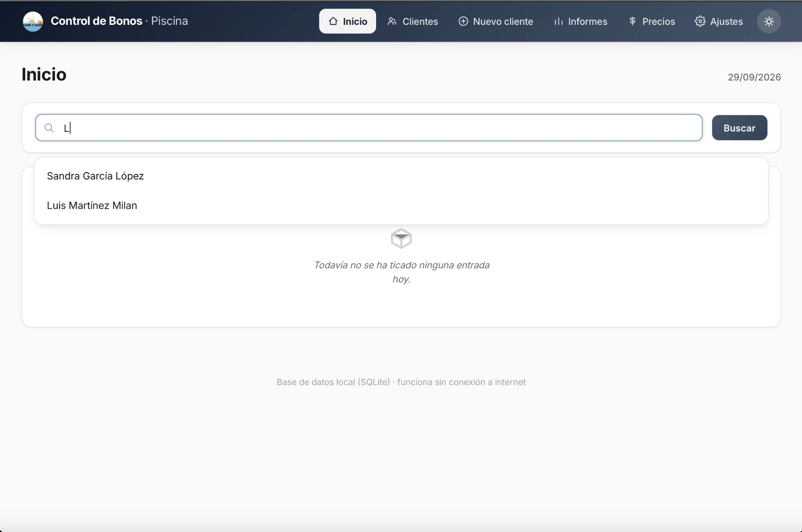Select suggestion Sandra García López
Image resolution: width=802 pixels, height=532 pixels.
(x=401, y=176)
